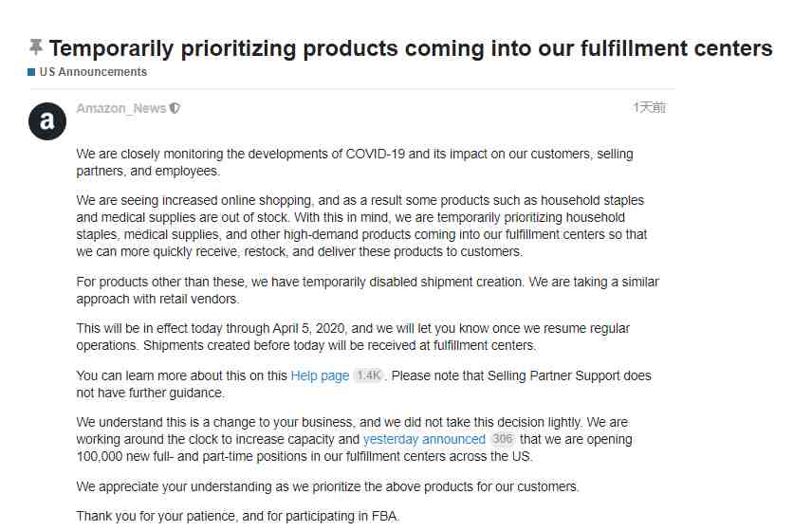This screenshot has height=531, width=812.
Task: Click the 'We appreciate your understanding' paragraph
Action: click(x=328, y=486)
